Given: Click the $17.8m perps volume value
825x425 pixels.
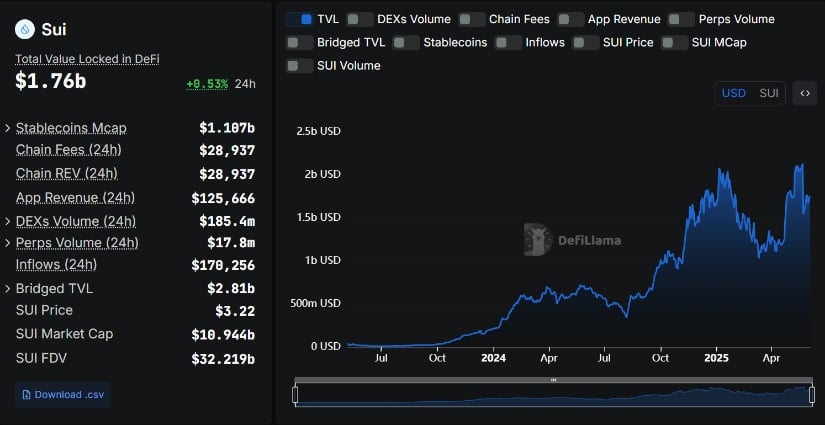Looking at the screenshot, I should pyautogui.click(x=231, y=243).
